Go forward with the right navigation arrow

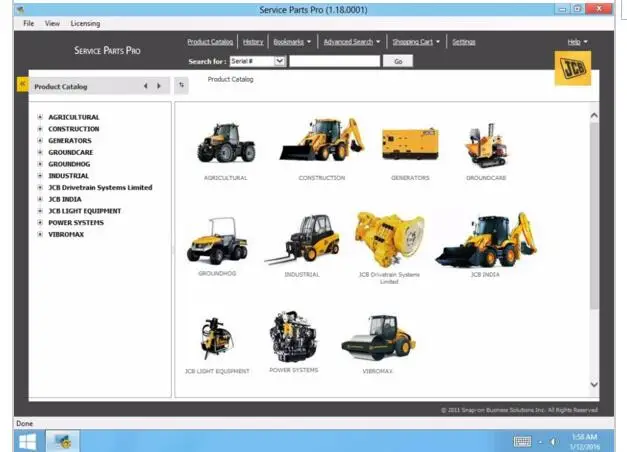coord(159,86)
